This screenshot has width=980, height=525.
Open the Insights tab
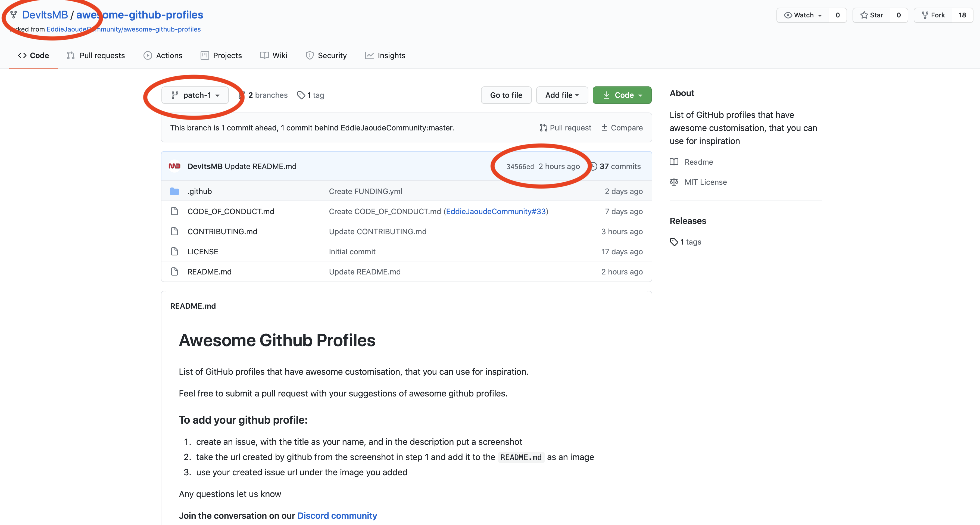point(385,55)
